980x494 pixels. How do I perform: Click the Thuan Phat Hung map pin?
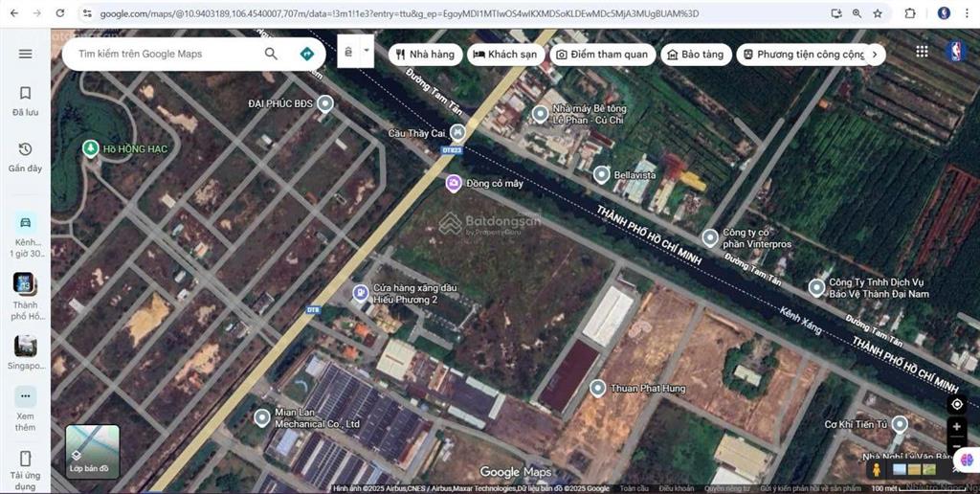597,388
